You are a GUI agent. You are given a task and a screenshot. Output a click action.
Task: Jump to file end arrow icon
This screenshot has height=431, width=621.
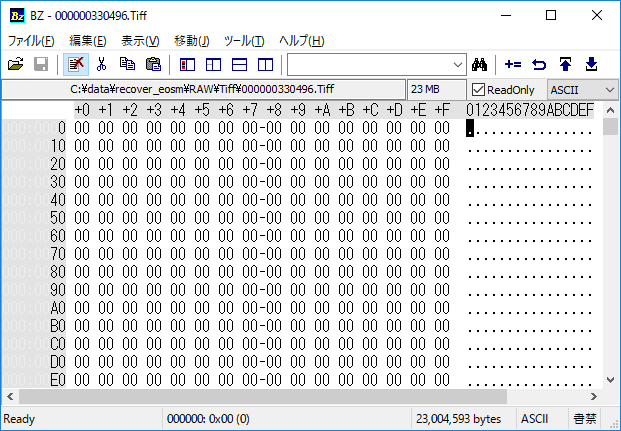tap(591, 64)
